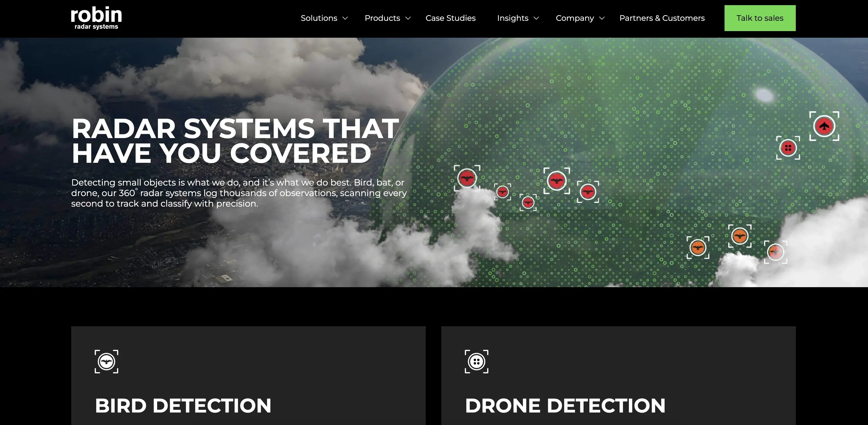The height and width of the screenshot is (425, 868).
Task: Click the red drone marker in hero
Action: point(788,148)
